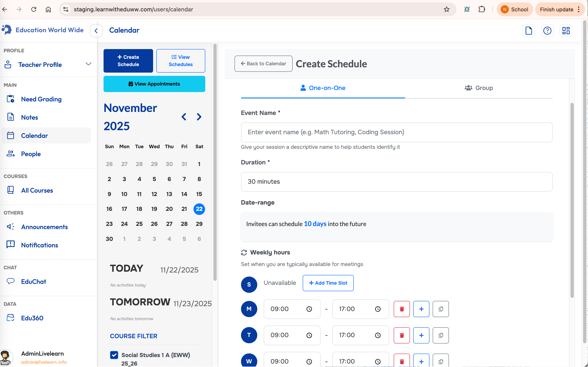Open Need Grading in sidebar menu
This screenshot has width=588, height=367.
[x=41, y=99]
